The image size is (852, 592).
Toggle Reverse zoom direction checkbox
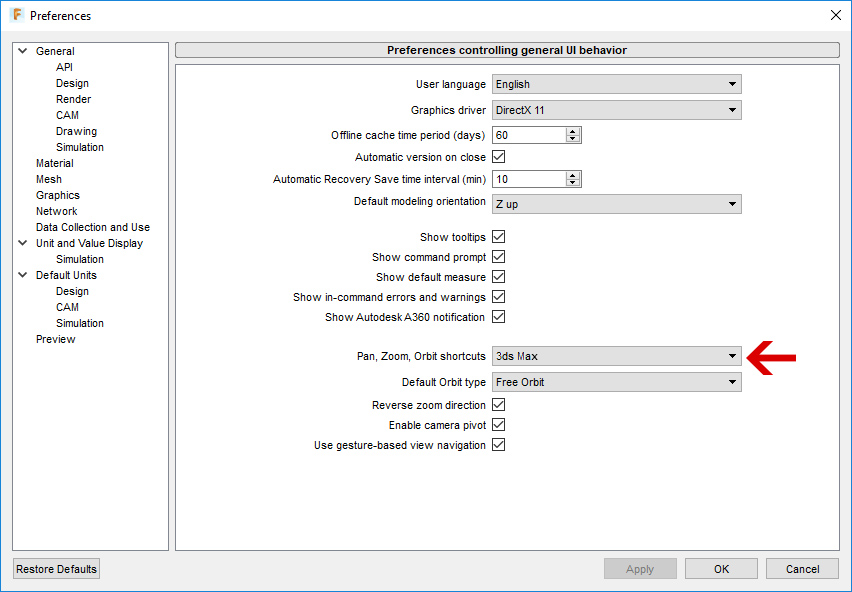(x=498, y=405)
